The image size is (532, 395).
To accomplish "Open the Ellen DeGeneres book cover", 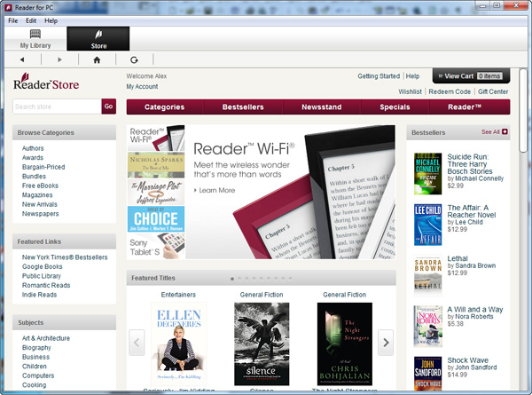I will pyautogui.click(x=178, y=342).
